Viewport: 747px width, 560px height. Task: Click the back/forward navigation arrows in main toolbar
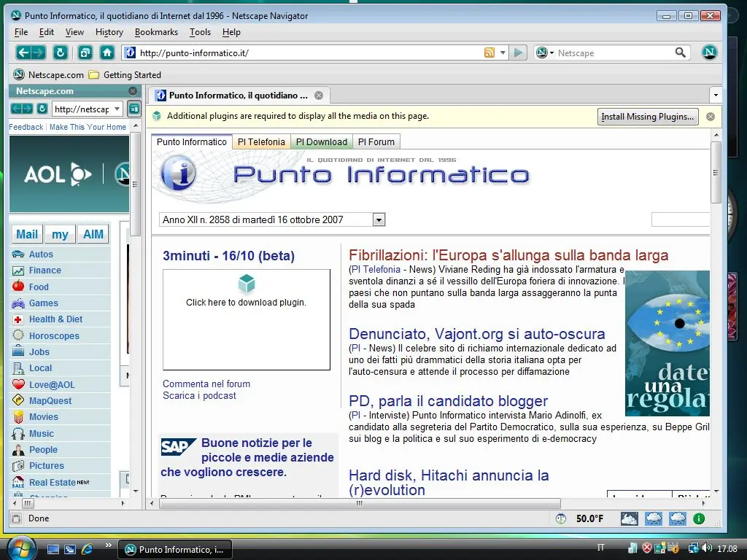[31, 52]
